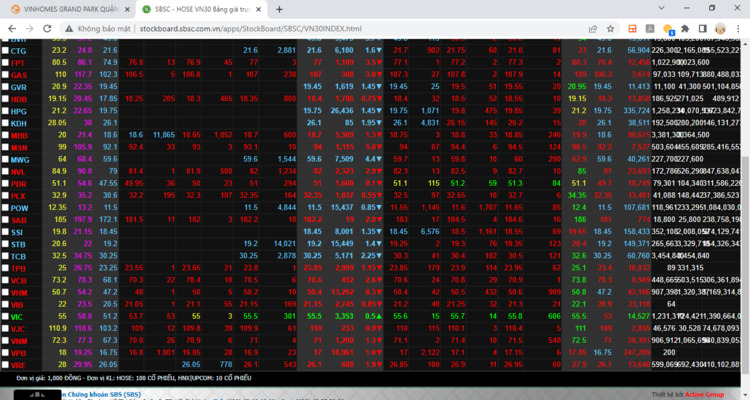Tick the VIC row checkbox
This screenshot has width=750, height=400.
pyautogui.click(x=5, y=316)
